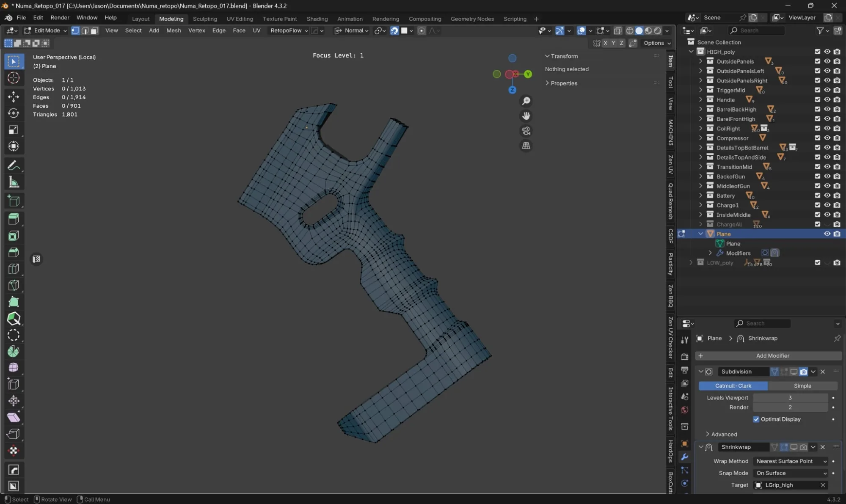Clear the LGrip_high target field
Screen dimensions: 846x504
[x=823, y=485]
